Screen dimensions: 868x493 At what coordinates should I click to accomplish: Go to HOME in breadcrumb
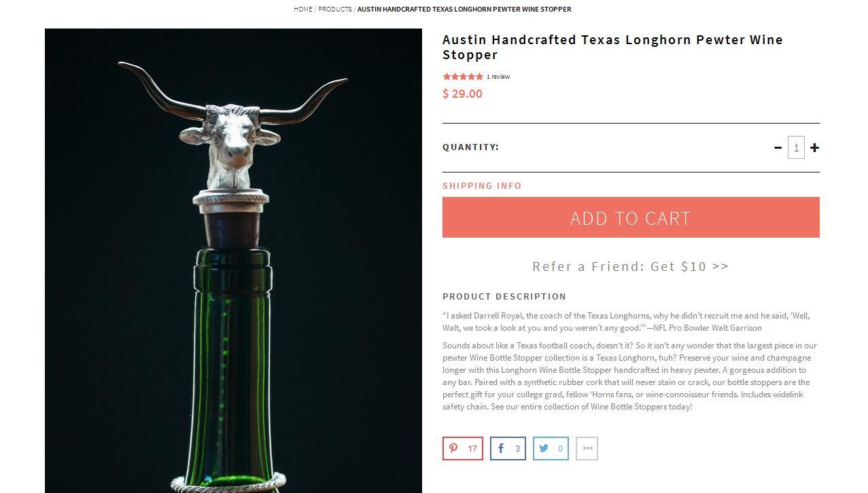click(303, 9)
